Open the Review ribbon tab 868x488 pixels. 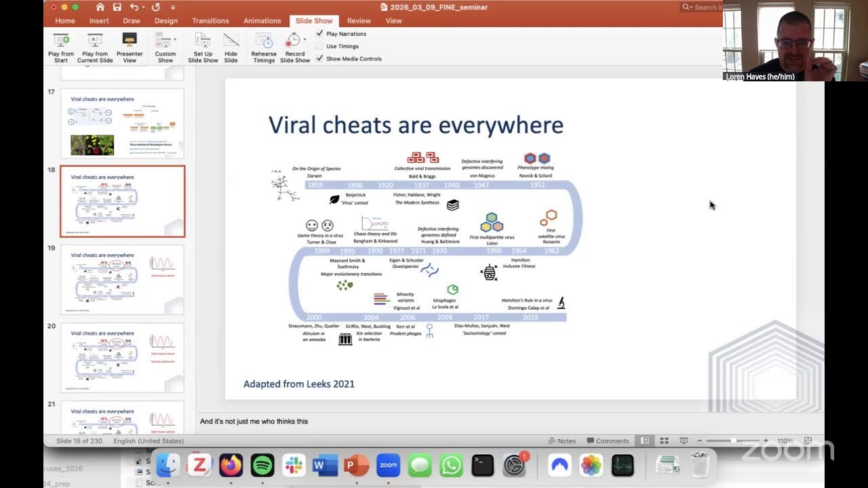(359, 21)
